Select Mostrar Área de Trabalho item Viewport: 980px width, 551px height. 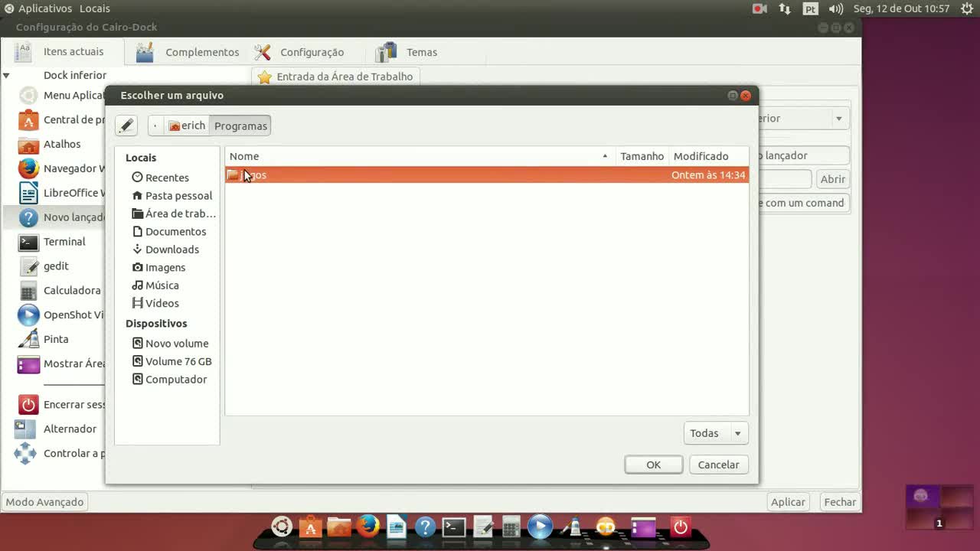coord(61,364)
